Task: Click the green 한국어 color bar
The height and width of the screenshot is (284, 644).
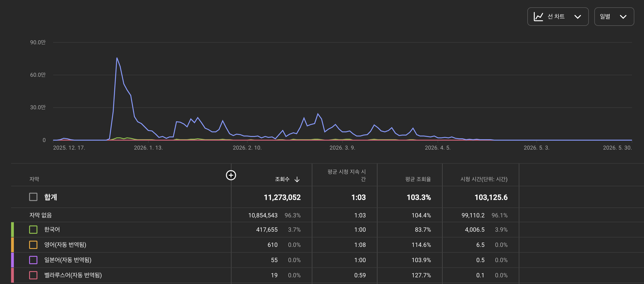Action: 12,230
